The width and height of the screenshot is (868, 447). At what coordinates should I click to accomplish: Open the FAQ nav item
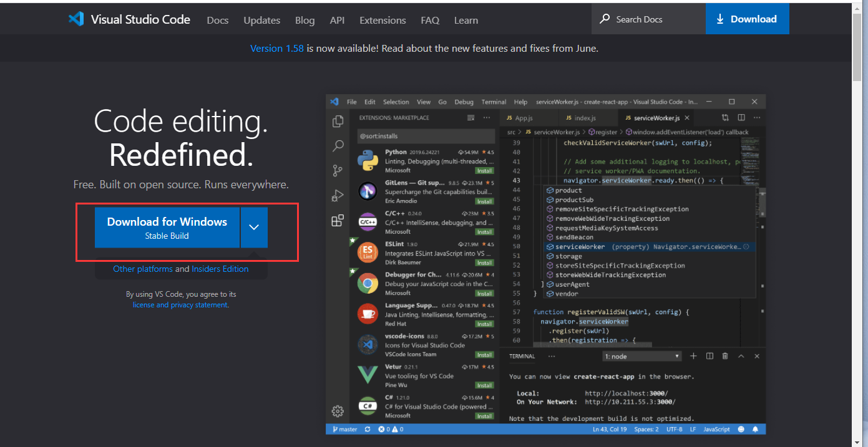pos(430,20)
